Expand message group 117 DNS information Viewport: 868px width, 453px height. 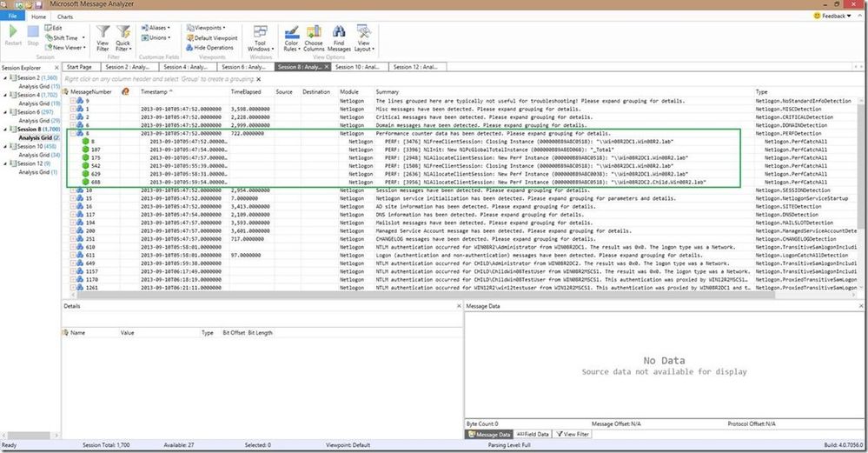pos(73,214)
